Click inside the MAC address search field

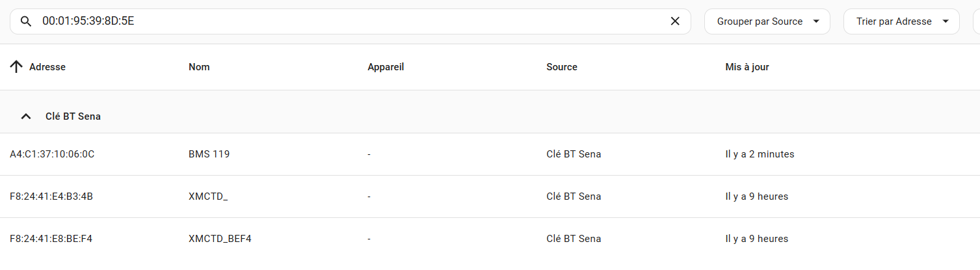point(350,21)
